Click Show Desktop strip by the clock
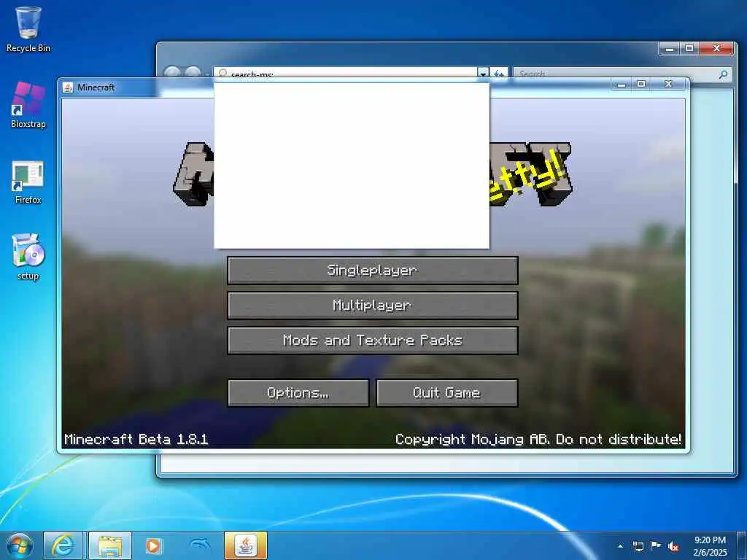This screenshot has height=560, width=747. [x=743, y=545]
